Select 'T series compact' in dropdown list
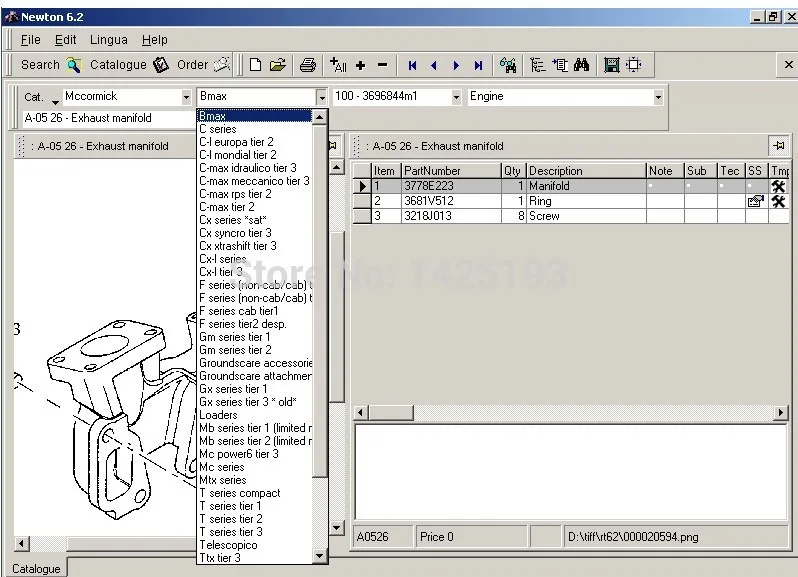Image resolution: width=798 pixels, height=577 pixels. pos(240,493)
